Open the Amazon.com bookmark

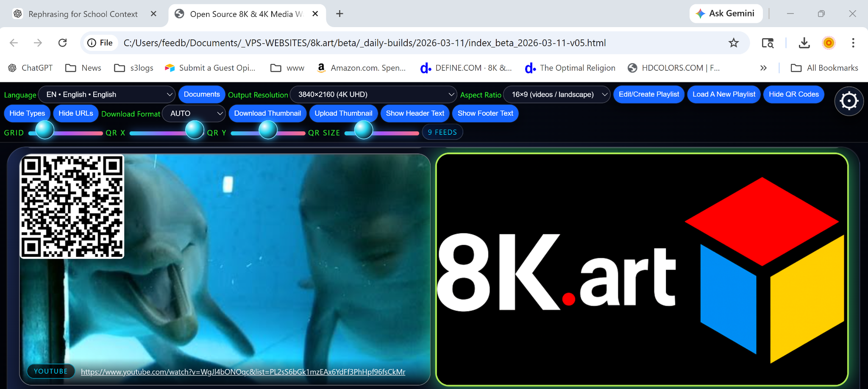[x=362, y=68]
